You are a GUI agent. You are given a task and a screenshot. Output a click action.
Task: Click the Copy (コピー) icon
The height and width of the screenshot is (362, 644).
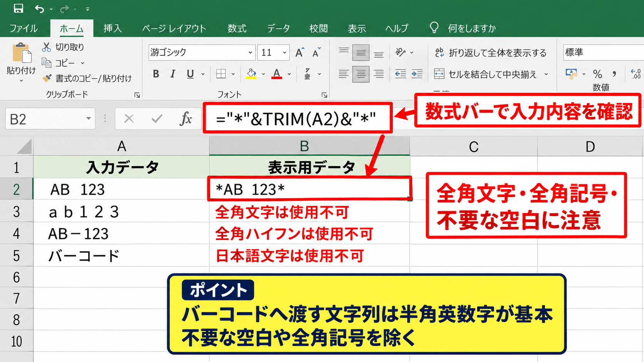coord(47,63)
